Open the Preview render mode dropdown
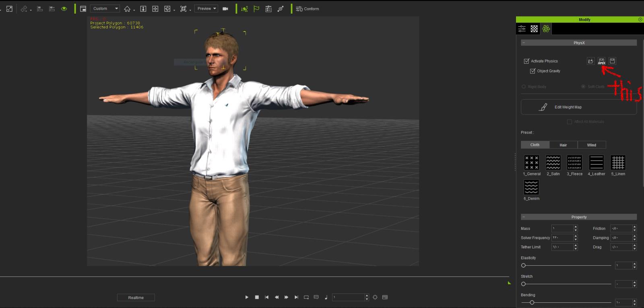The width and height of the screenshot is (644, 308). (206, 8)
